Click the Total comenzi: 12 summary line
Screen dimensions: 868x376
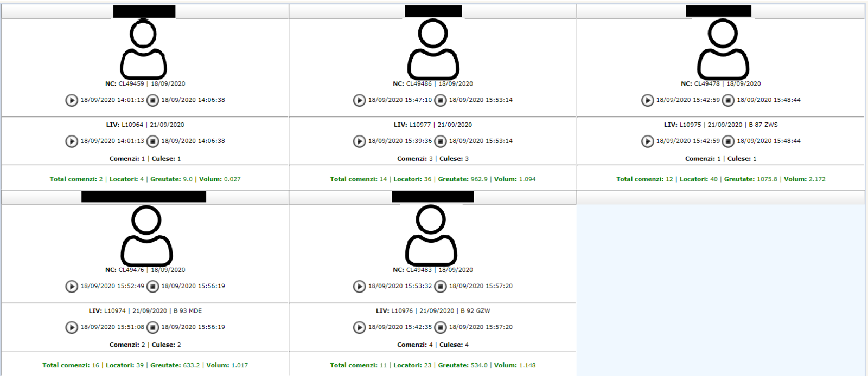(720, 179)
